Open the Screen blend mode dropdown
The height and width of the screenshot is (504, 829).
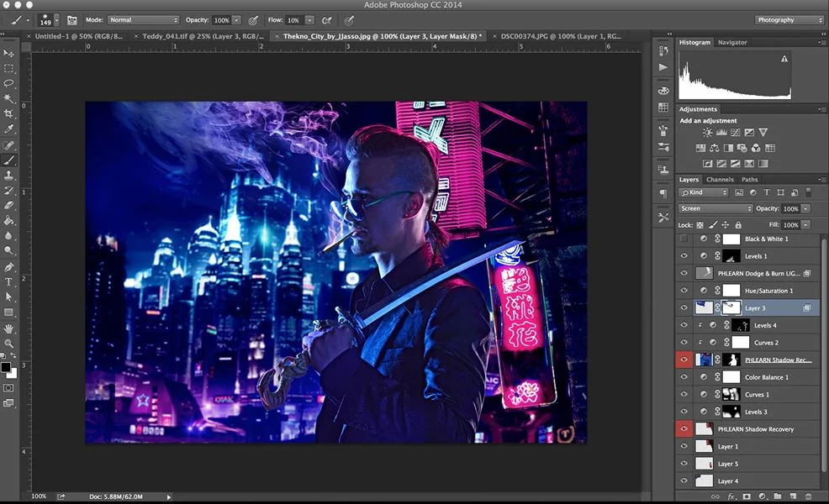[x=715, y=208]
